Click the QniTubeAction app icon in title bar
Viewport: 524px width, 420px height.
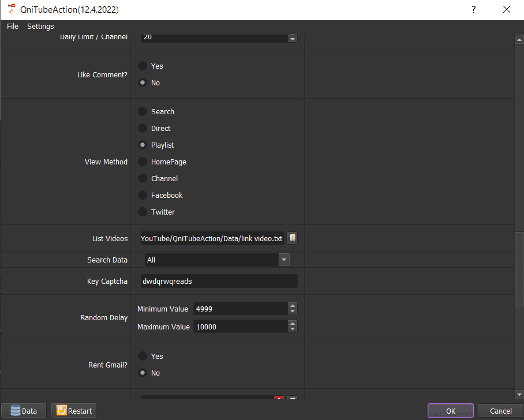(x=12, y=9)
